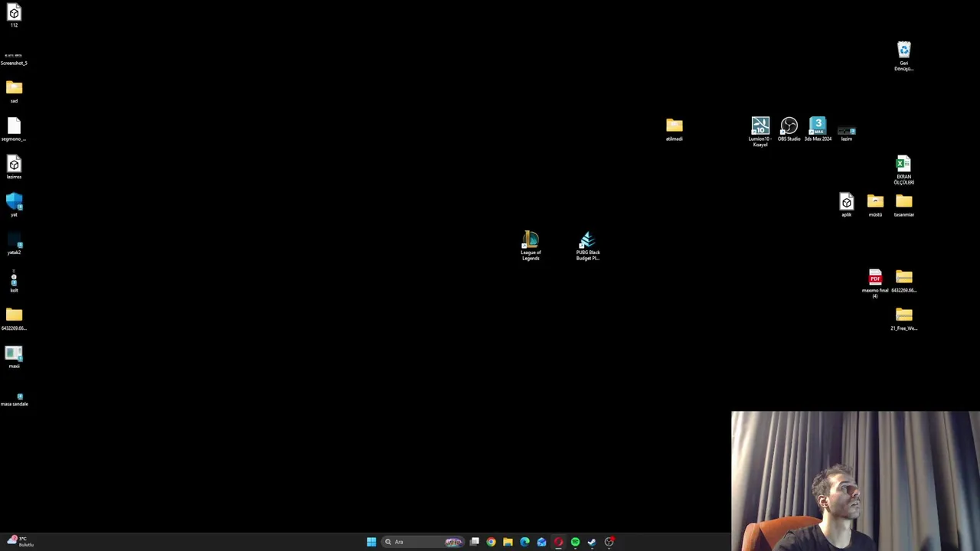Image resolution: width=980 pixels, height=551 pixels.
Task: Click the taskbar Ara search box
Action: click(423, 542)
